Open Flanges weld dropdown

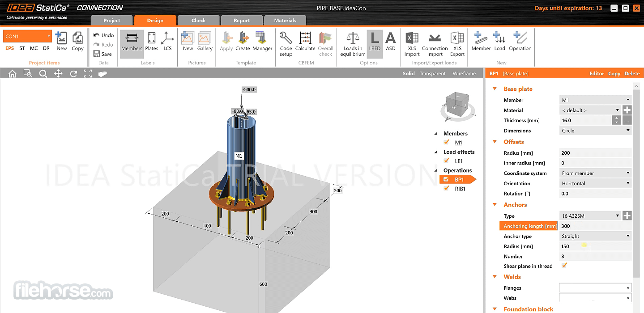coord(595,288)
